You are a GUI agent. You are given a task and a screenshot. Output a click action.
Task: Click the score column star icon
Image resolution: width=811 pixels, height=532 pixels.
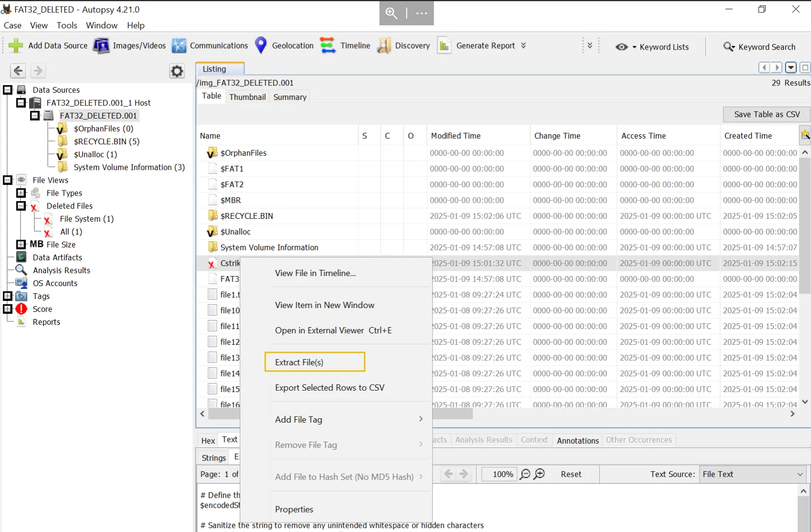pos(805,135)
